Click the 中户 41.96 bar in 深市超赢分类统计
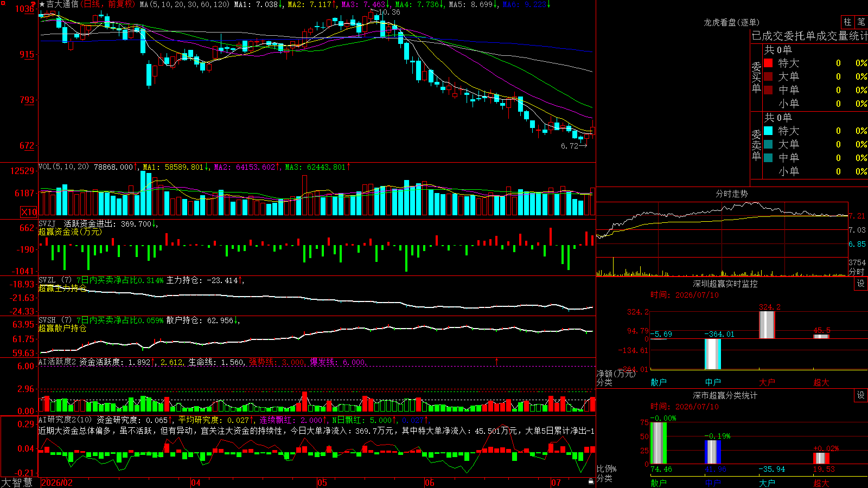Screen dimensions: 868x488 (x=713, y=452)
